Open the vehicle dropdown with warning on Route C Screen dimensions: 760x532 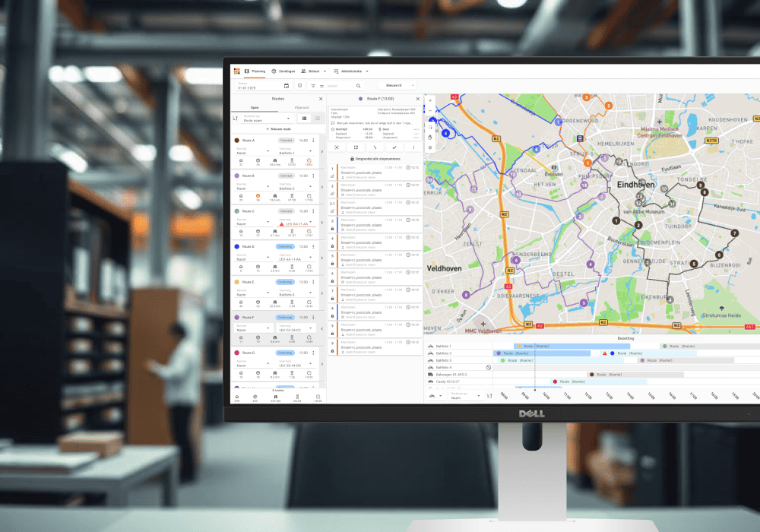(x=296, y=223)
